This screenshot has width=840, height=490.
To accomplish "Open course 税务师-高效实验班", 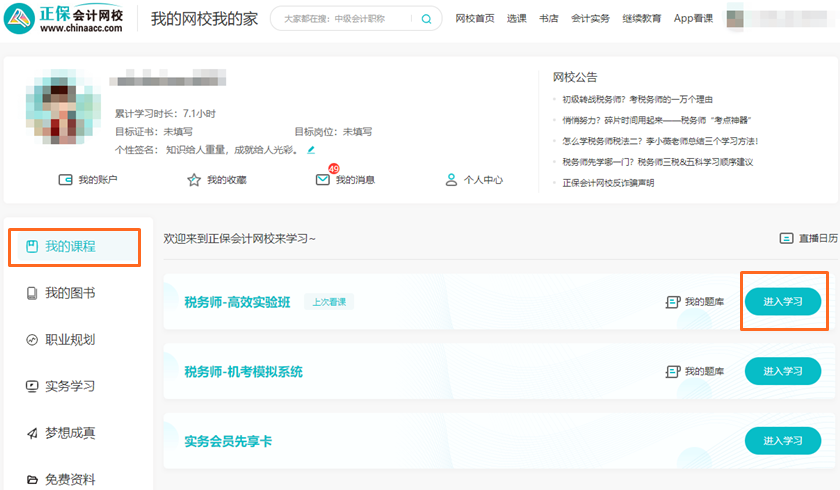I will pos(237,303).
